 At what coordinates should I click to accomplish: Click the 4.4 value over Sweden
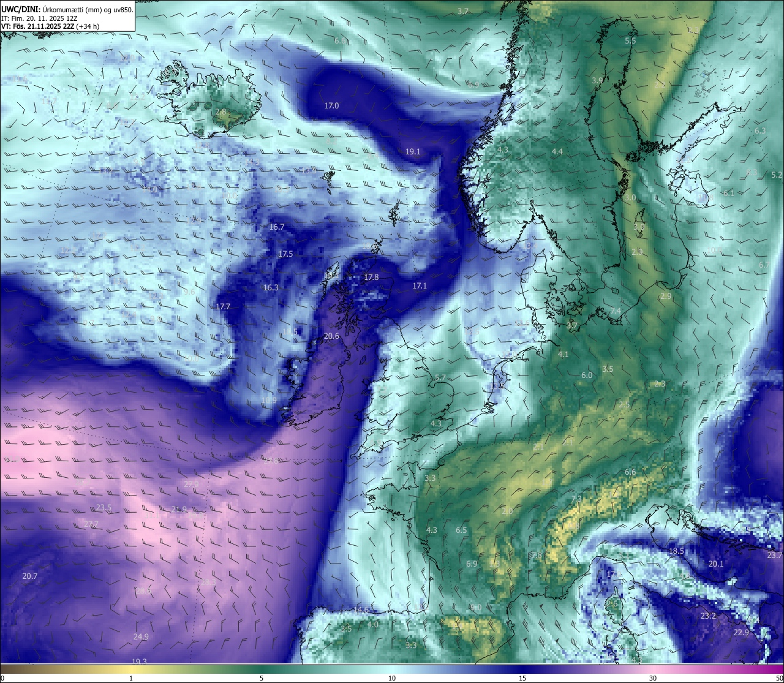[557, 152]
